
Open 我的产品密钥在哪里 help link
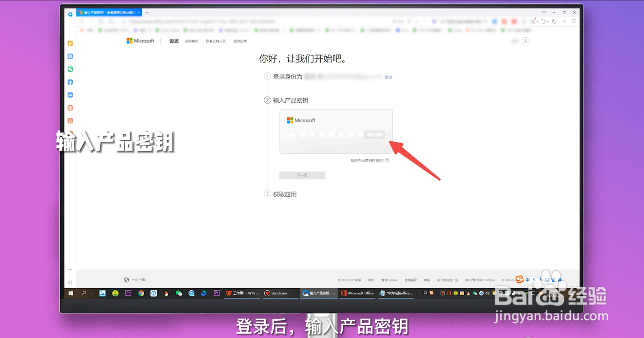point(370,161)
